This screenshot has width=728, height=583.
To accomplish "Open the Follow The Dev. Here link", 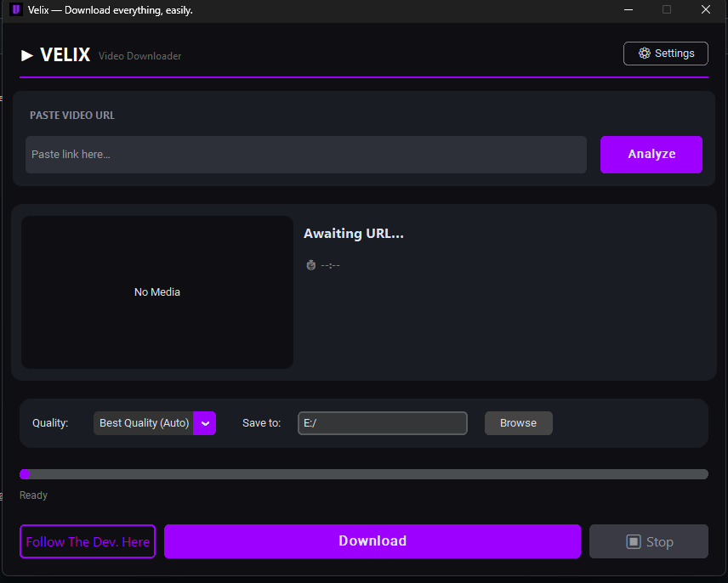I will [88, 541].
